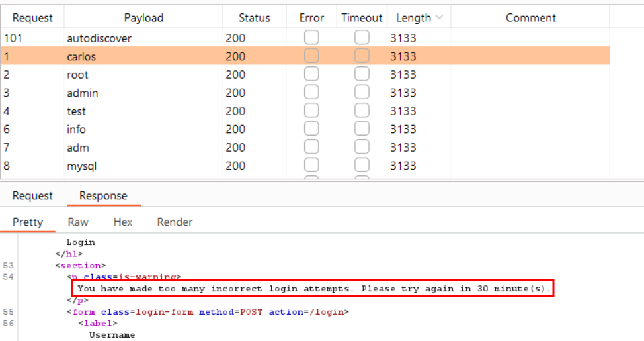644x341 pixels.
Task: Sort results by Status column header
Action: [255, 17]
